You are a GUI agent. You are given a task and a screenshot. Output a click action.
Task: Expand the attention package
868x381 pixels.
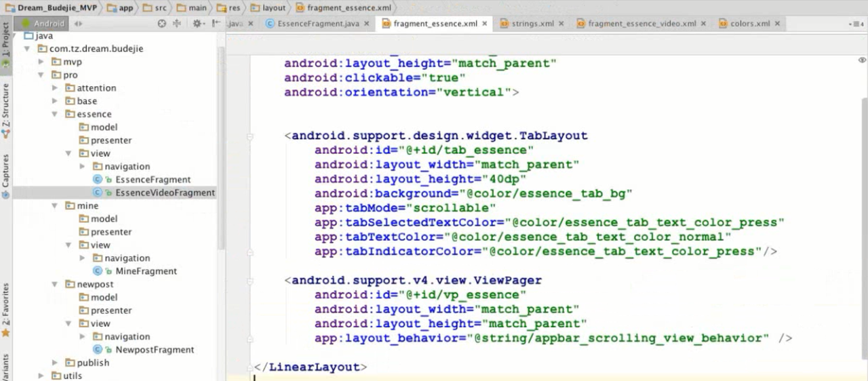click(x=56, y=88)
